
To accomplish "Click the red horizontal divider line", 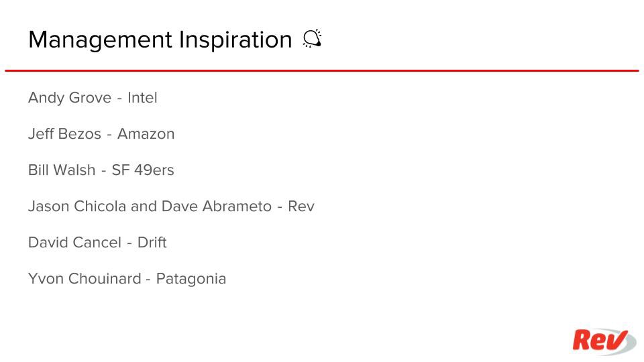I will 322,70.
